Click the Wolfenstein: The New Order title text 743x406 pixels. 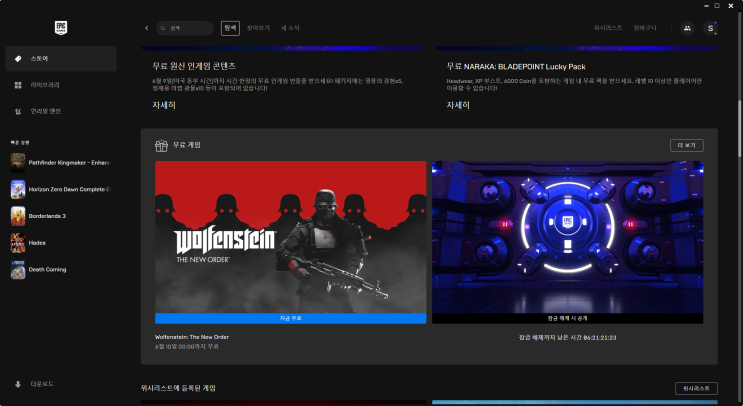coord(192,337)
